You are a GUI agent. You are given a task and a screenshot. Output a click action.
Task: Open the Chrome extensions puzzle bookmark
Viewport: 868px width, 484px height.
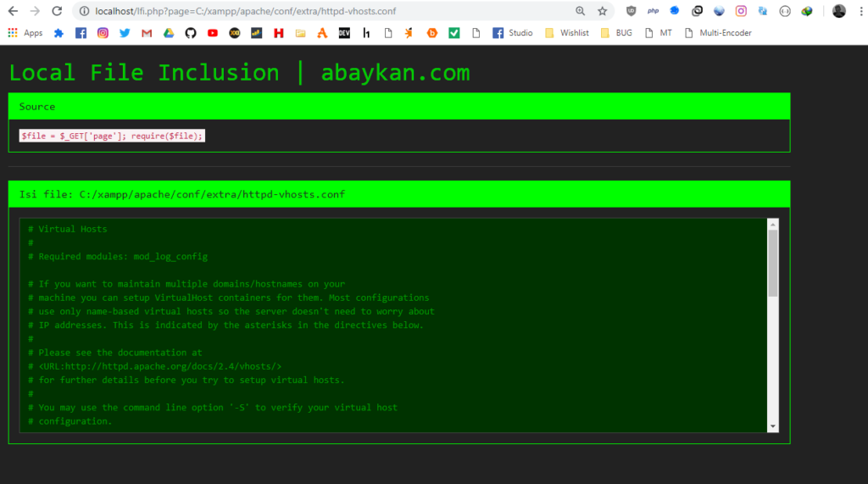[58, 33]
